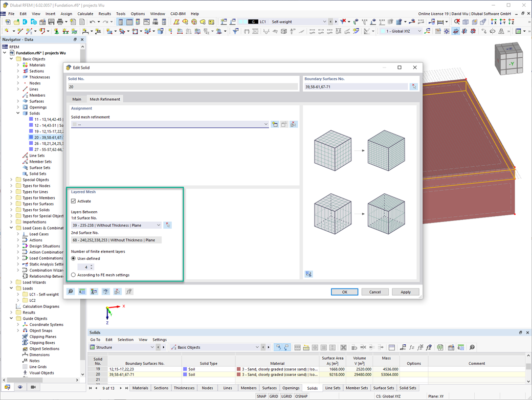
Task: Click the new solid mesh refinement icon
Action: coord(275,124)
